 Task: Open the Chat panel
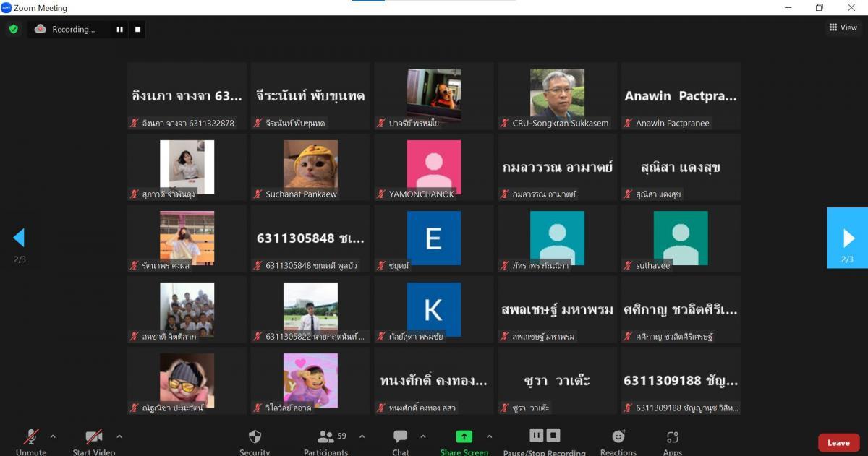pyautogui.click(x=400, y=437)
